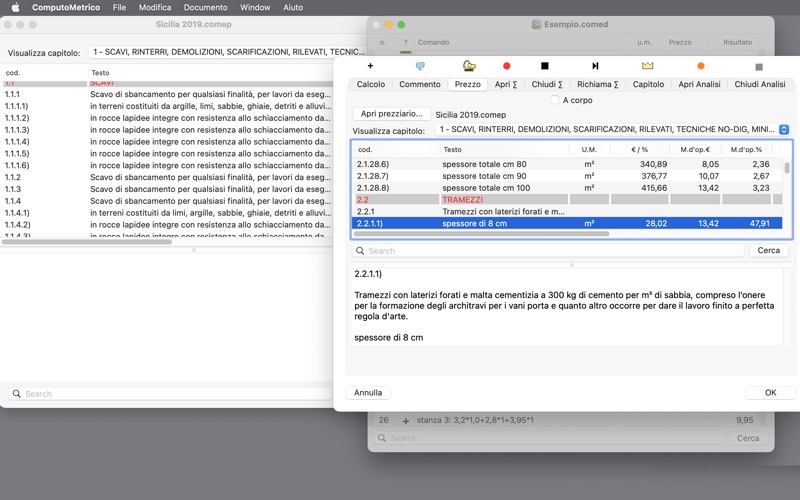Click the Cerca button in the price dialog
Image resolution: width=800 pixels, height=500 pixels.
768,251
